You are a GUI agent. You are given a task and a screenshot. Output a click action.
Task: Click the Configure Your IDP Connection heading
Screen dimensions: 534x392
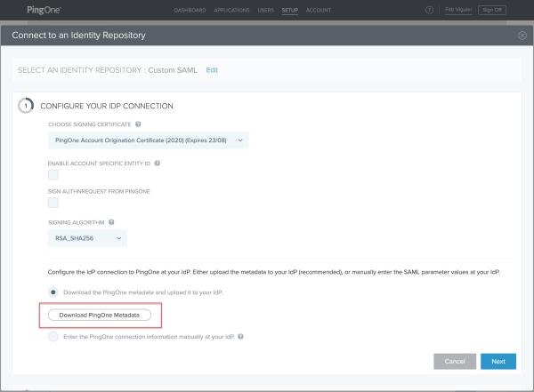107,106
